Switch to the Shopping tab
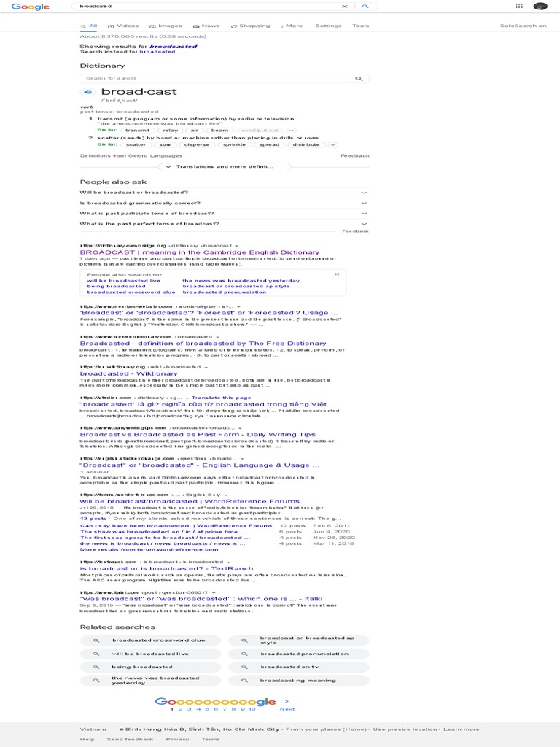 click(x=251, y=26)
